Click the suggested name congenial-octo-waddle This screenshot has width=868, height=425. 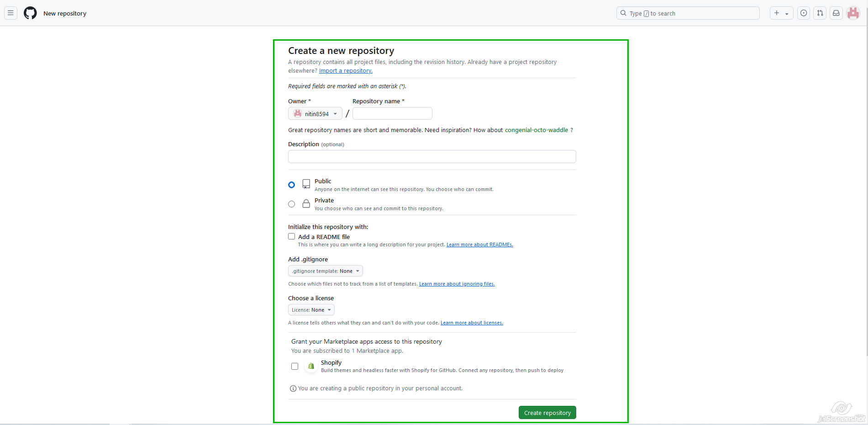pyautogui.click(x=536, y=130)
